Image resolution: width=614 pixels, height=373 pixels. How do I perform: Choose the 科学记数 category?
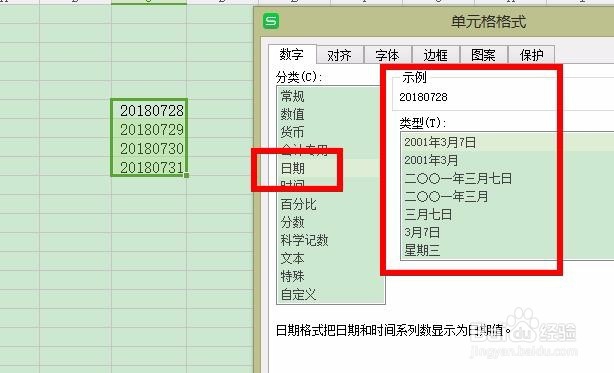click(x=304, y=240)
